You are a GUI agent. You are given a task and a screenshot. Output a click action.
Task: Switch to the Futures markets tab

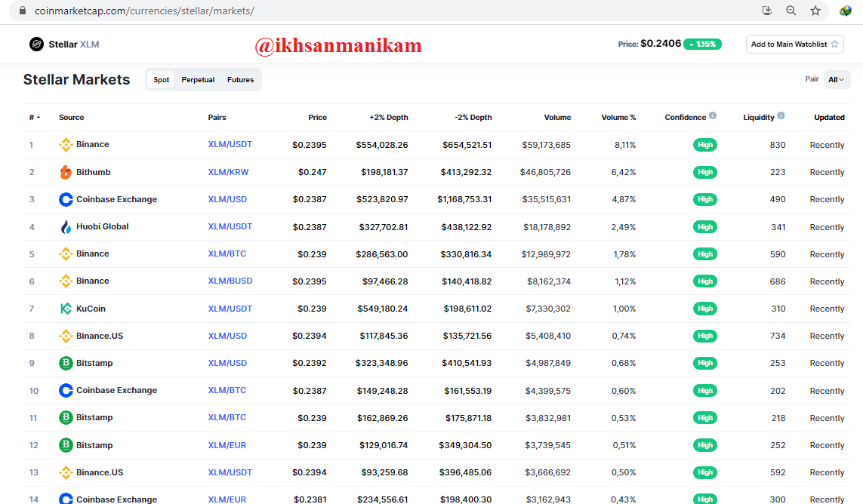coord(241,80)
